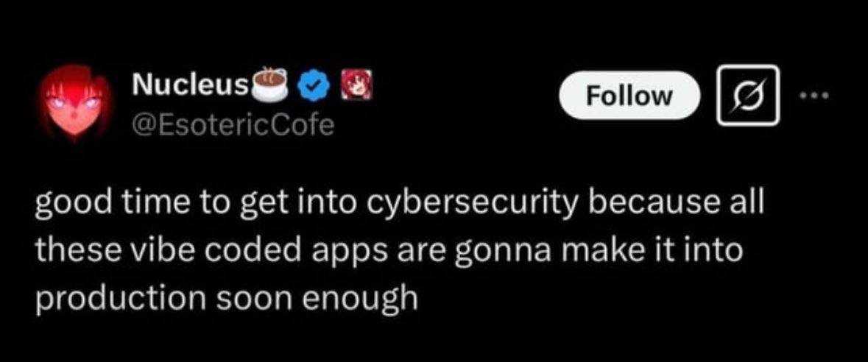Image resolution: width=868 pixels, height=362 pixels.
Task: Open the @EsotericCofe handle link
Action: (x=233, y=126)
